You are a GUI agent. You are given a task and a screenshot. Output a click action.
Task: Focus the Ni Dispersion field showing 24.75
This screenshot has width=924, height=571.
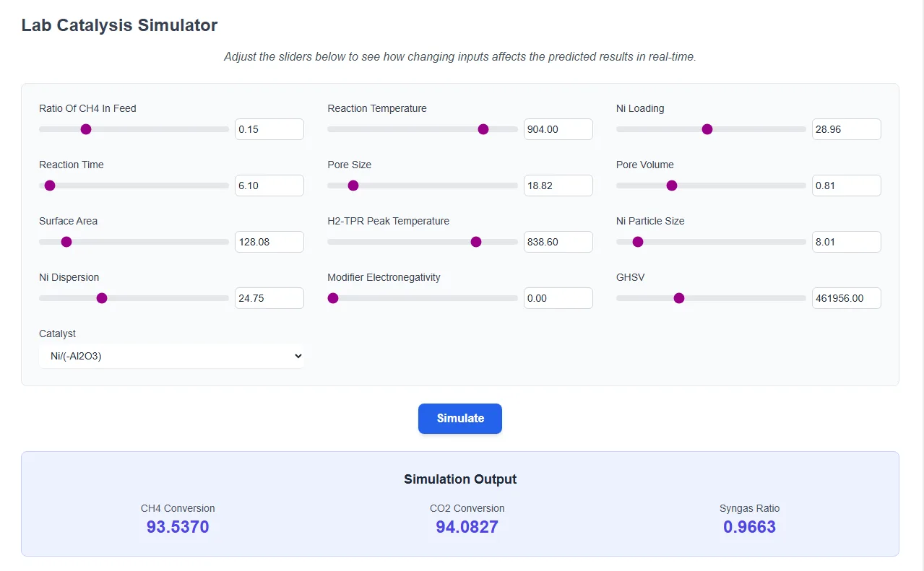click(269, 298)
